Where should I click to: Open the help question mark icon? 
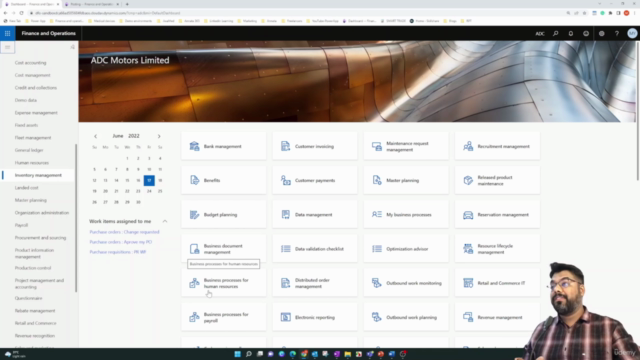click(x=617, y=33)
